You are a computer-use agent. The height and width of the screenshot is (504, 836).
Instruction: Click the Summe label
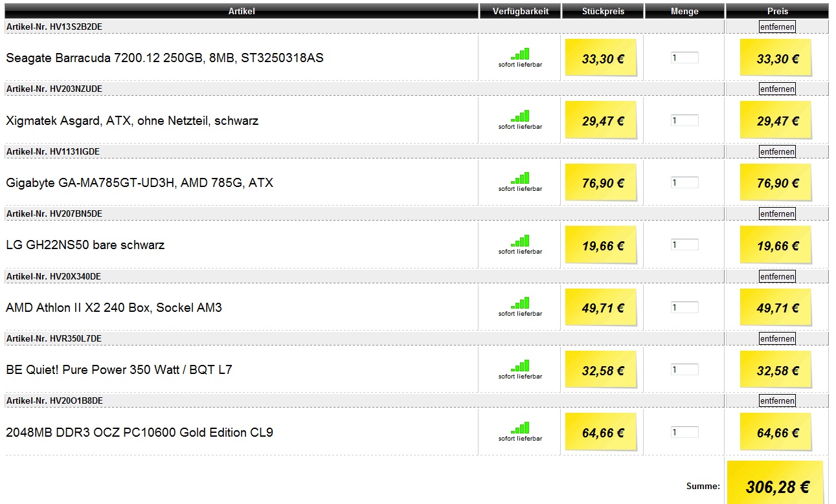click(703, 486)
